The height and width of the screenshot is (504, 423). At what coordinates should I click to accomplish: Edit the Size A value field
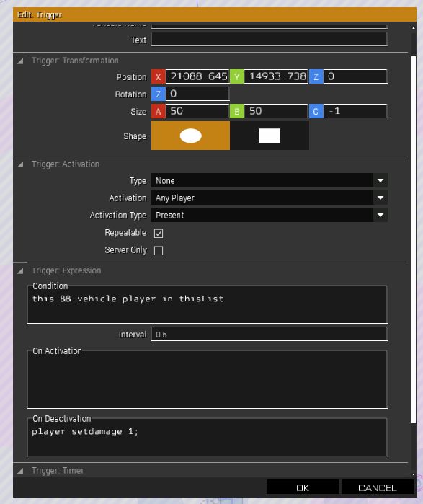click(197, 111)
